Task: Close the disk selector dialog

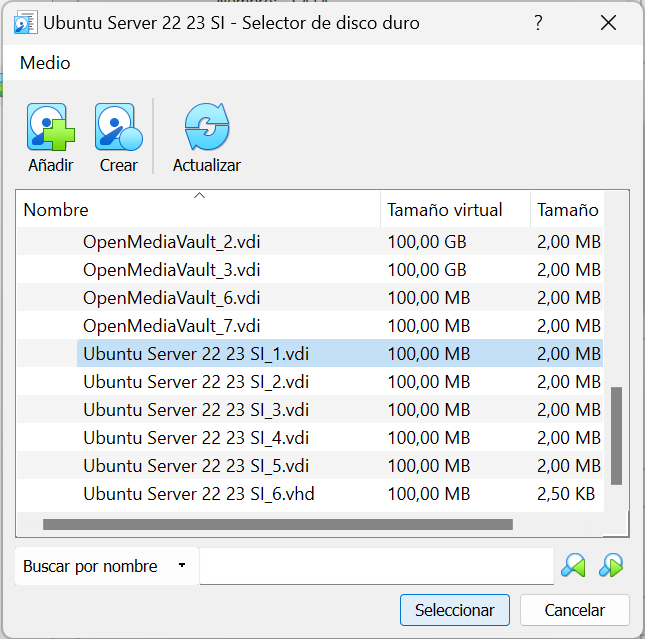Action: tap(608, 23)
